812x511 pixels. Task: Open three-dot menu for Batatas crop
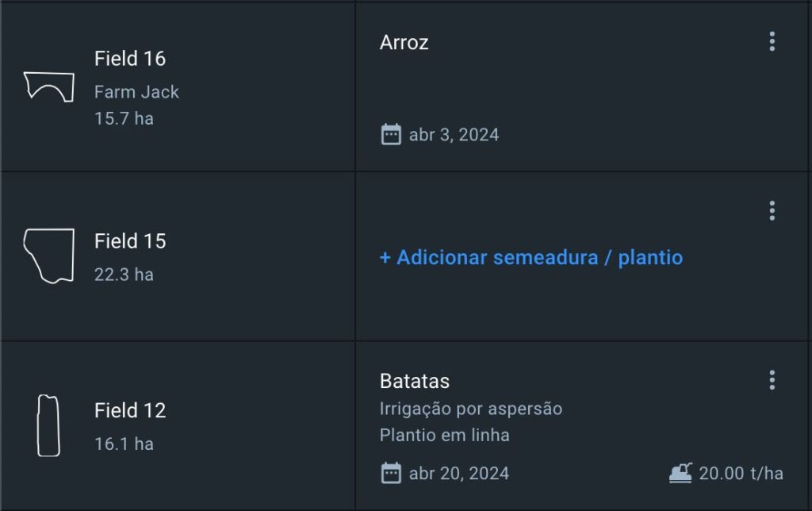point(772,381)
